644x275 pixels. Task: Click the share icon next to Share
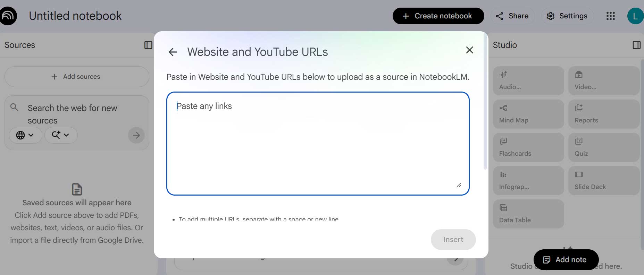click(499, 16)
